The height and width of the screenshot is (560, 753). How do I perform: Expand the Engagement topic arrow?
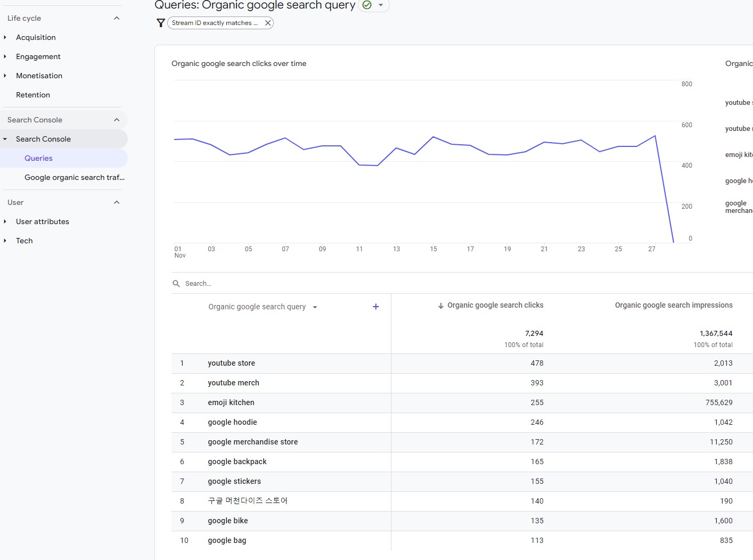pyautogui.click(x=5, y=56)
